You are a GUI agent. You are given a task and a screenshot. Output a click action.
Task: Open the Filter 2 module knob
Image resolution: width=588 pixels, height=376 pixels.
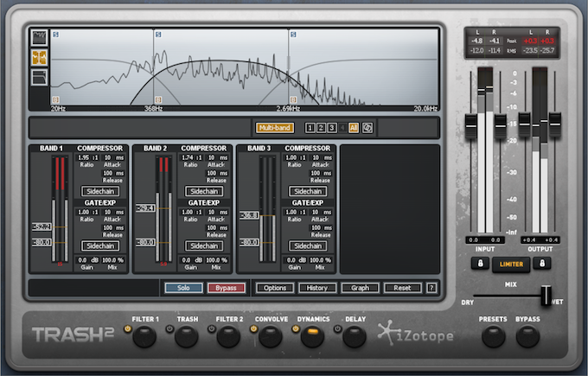click(x=228, y=336)
